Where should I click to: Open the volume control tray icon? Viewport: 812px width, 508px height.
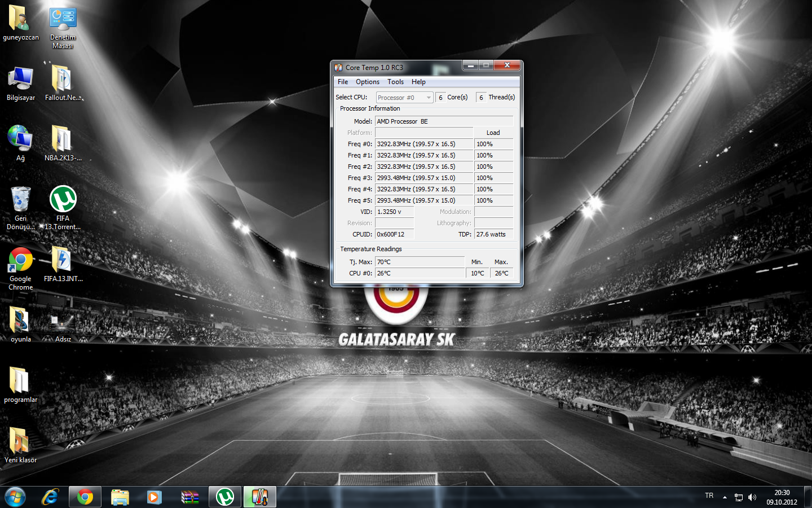(x=752, y=497)
